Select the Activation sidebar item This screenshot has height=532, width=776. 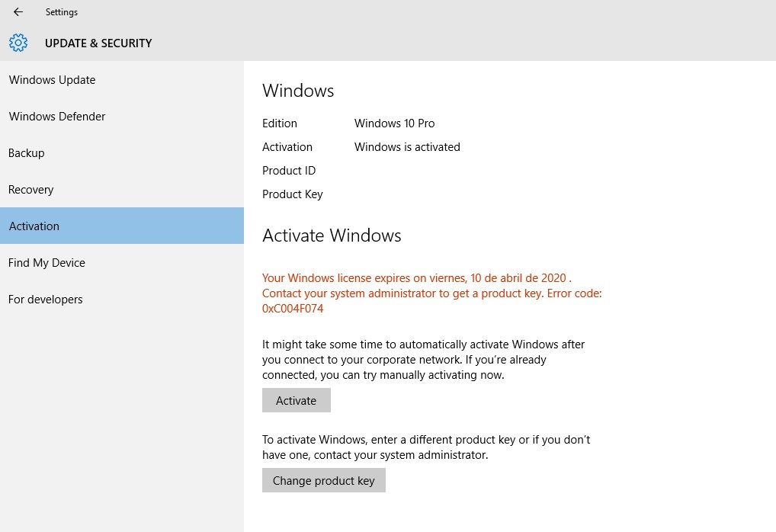point(122,226)
